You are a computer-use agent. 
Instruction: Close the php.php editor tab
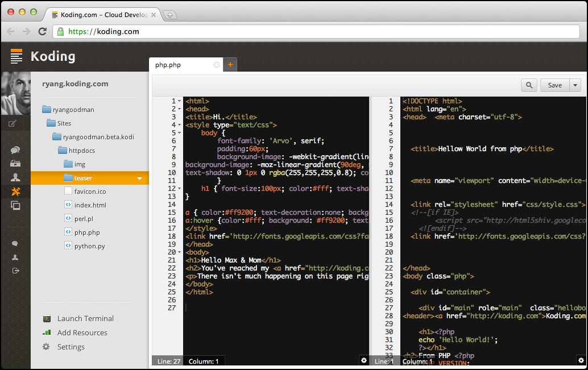point(216,65)
